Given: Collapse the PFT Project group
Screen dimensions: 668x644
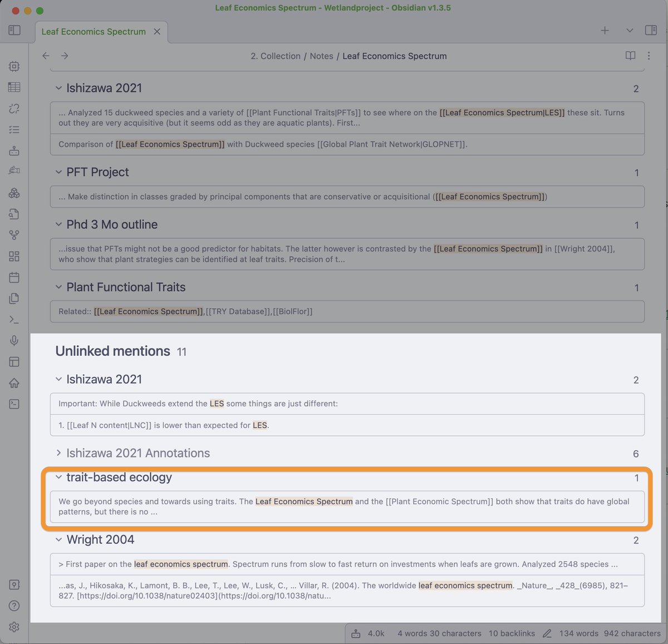Looking at the screenshot, I should coord(58,172).
